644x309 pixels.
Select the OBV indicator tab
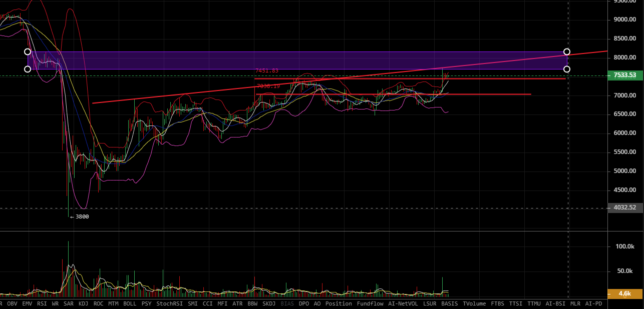click(12, 303)
